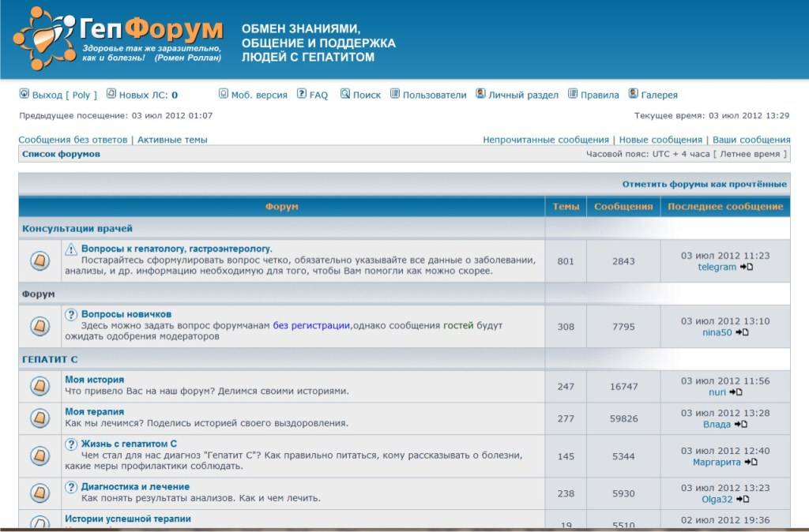Open the Моя терапия forum
The width and height of the screenshot is (809, 532).
(x=95, y=411)
